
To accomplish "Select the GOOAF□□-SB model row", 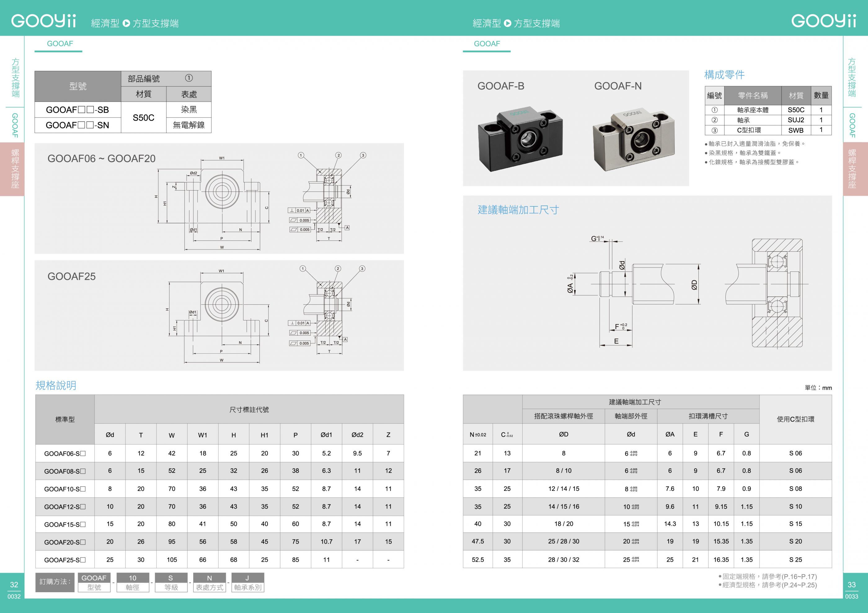I will [x=77, y=110].
